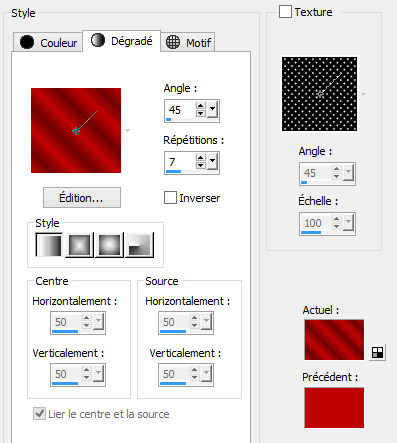The height and width of the screenshot is (443, 397).
Task: Switch to the Couleur tab
Action: click(48, 42)
